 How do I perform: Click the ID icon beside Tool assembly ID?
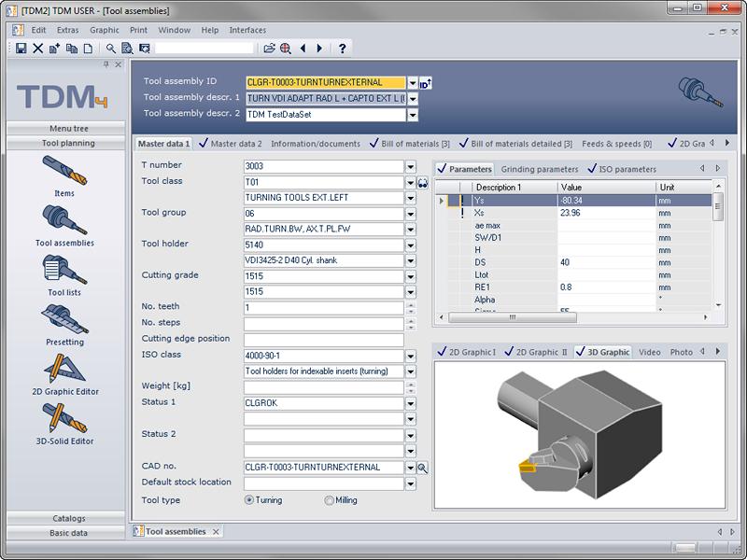click(x=426, y=84)
